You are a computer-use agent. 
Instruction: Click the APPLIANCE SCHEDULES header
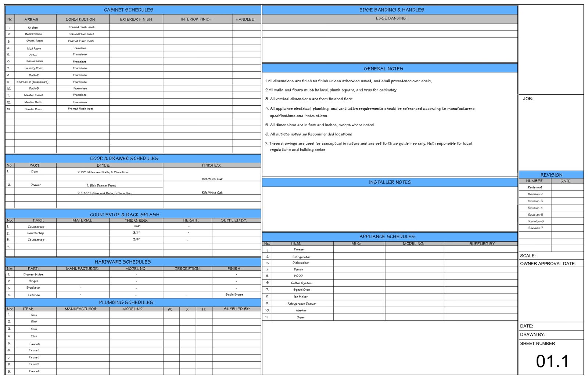pos(388,237)
